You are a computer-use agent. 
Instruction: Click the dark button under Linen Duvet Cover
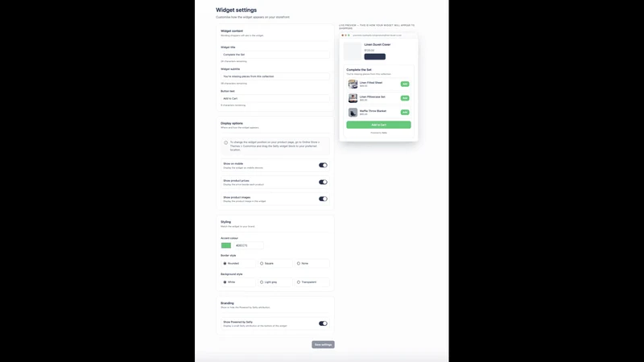pos(374,56)
